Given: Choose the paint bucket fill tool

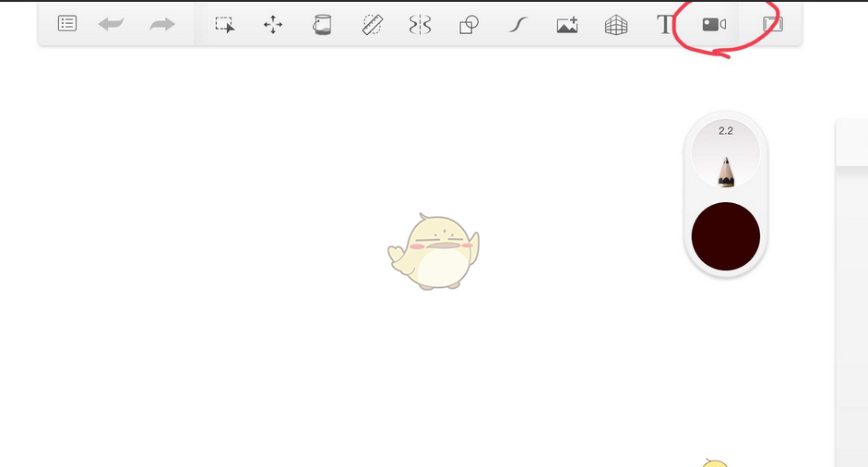Looking at the screenshot, I should click(x=322, y=24).
